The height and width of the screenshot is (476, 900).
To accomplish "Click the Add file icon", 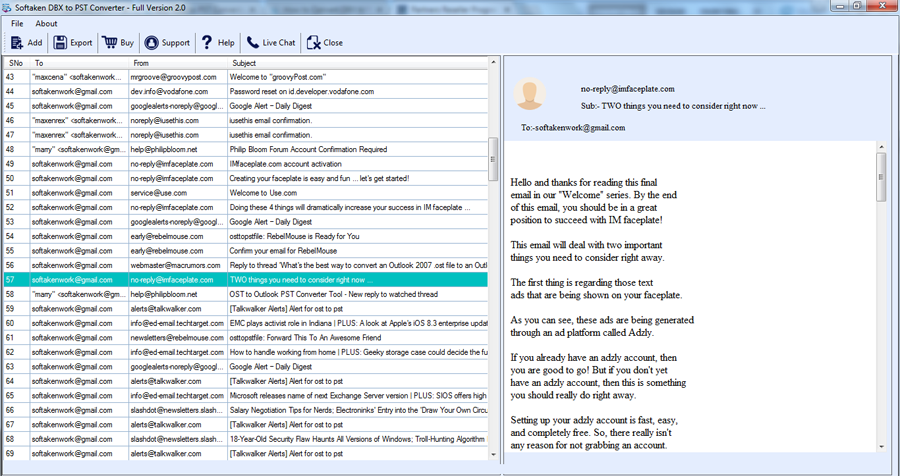I will click(x=17, y=42).
